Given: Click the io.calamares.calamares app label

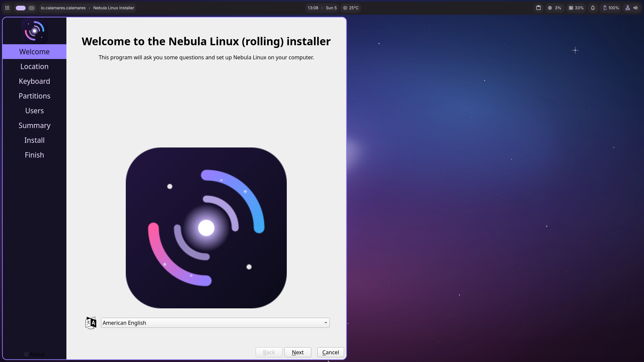Looking at the screenshot, I should coord(63,8).
